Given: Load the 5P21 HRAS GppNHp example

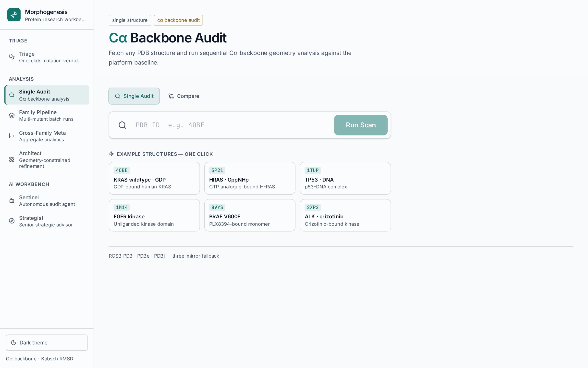Looking at the screenshot, I should pos(250,178).
